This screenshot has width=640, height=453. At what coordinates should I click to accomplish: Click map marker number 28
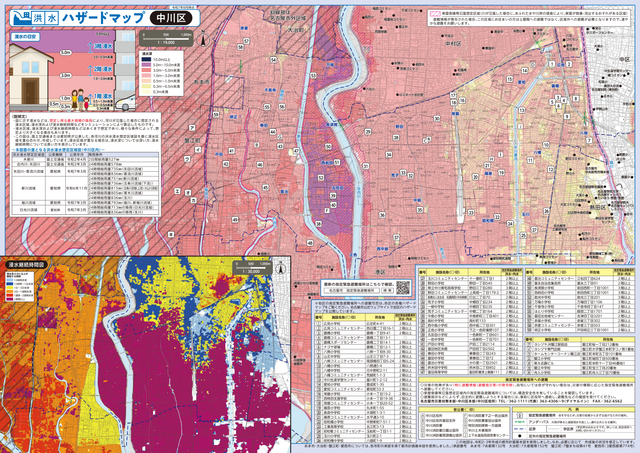[396, 138]
